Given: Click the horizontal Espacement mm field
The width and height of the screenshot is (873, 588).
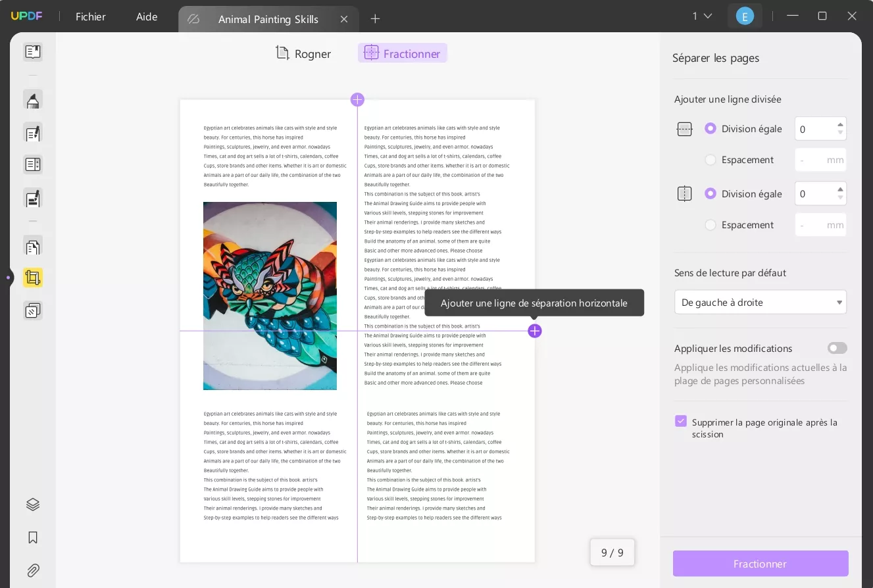Looking at the screenshot, I should pyautogui.click(x=820, y=160).
